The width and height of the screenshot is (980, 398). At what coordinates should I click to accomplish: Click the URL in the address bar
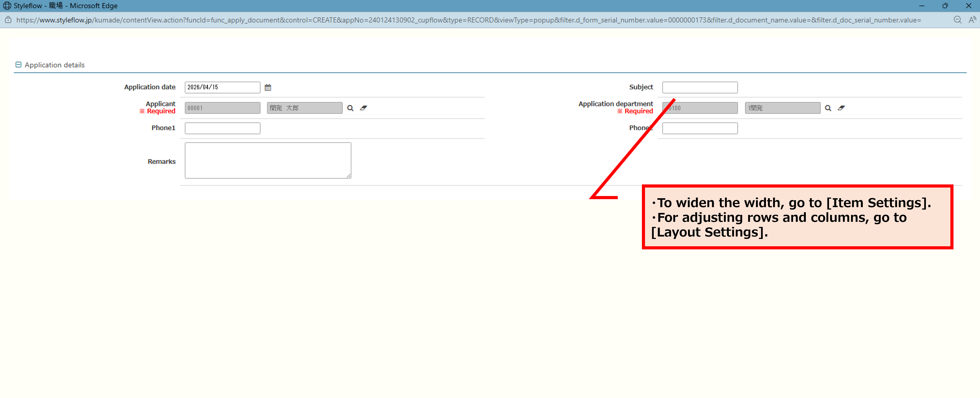468,20
